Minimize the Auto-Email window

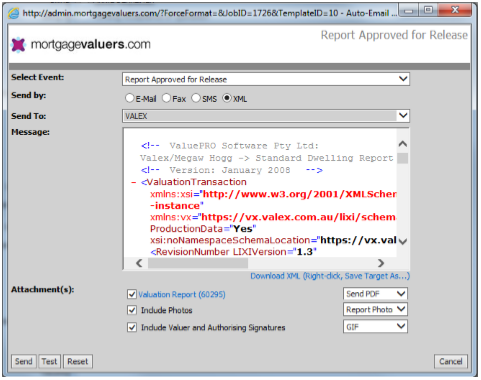pyautogui.click(x=409, y=10)
